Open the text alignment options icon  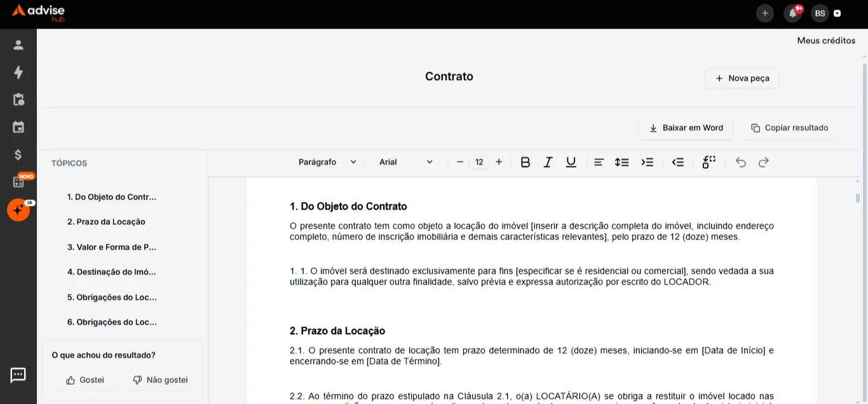[599, 163]
